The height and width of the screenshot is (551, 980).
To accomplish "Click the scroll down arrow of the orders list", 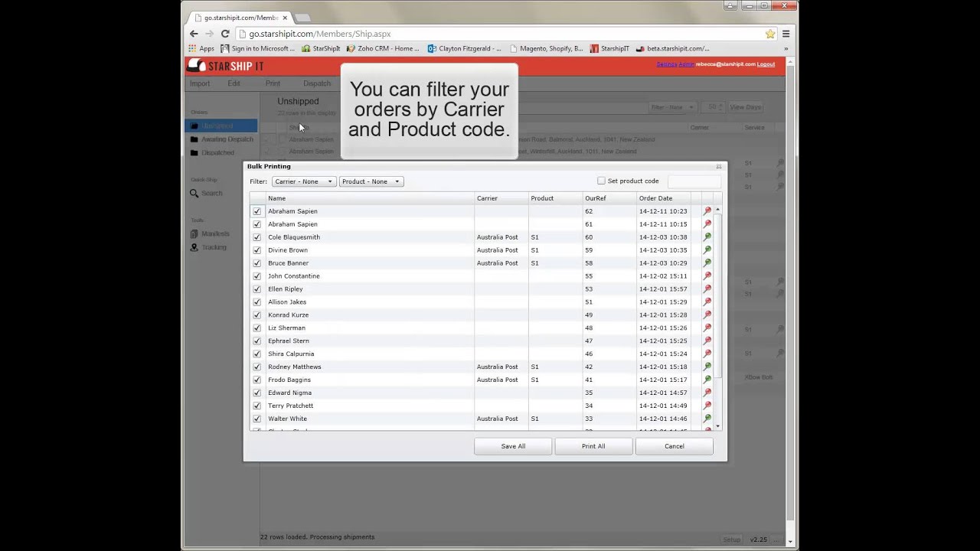I will [717, 426].
